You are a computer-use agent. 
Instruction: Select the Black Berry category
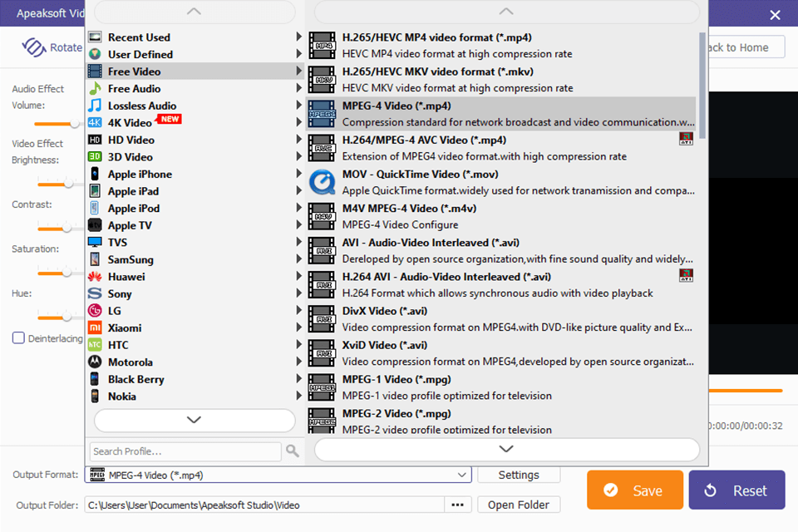(195, 379)
